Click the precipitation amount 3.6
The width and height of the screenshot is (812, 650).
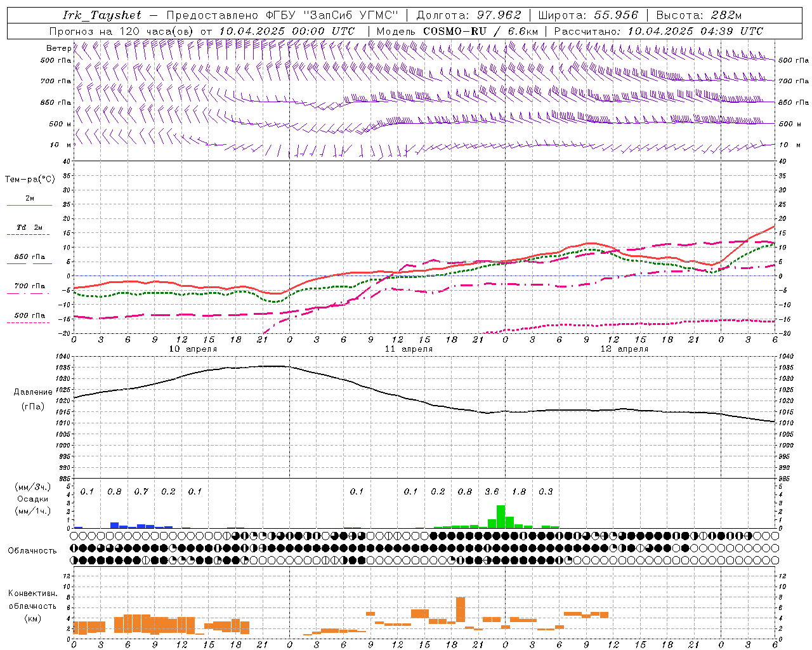click(x=492, y=491)
